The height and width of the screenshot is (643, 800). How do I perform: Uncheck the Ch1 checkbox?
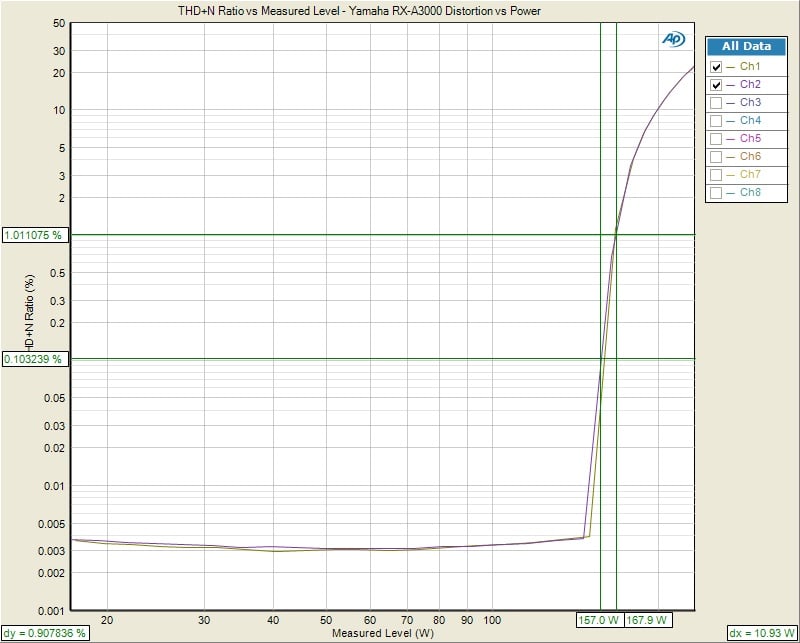point(716,67)
